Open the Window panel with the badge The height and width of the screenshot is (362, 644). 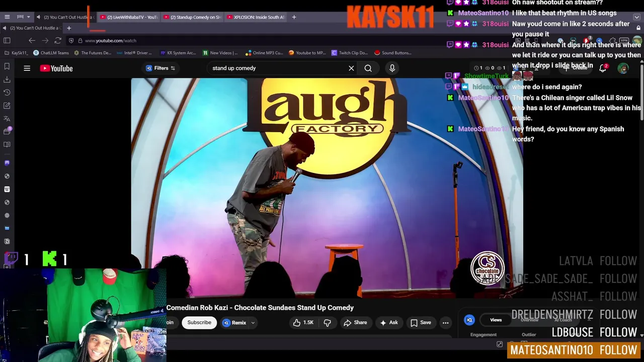coord(7,131)
